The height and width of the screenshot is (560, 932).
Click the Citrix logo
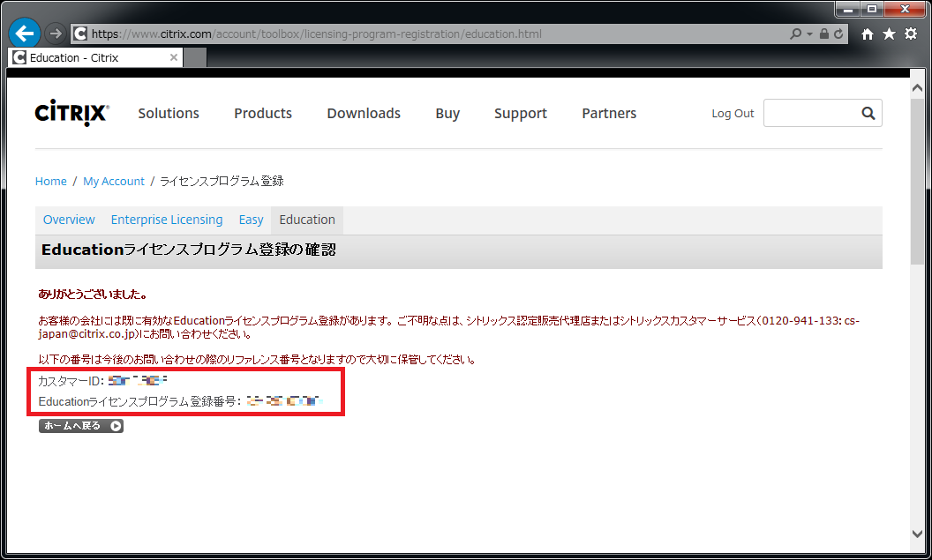point(71,113)
